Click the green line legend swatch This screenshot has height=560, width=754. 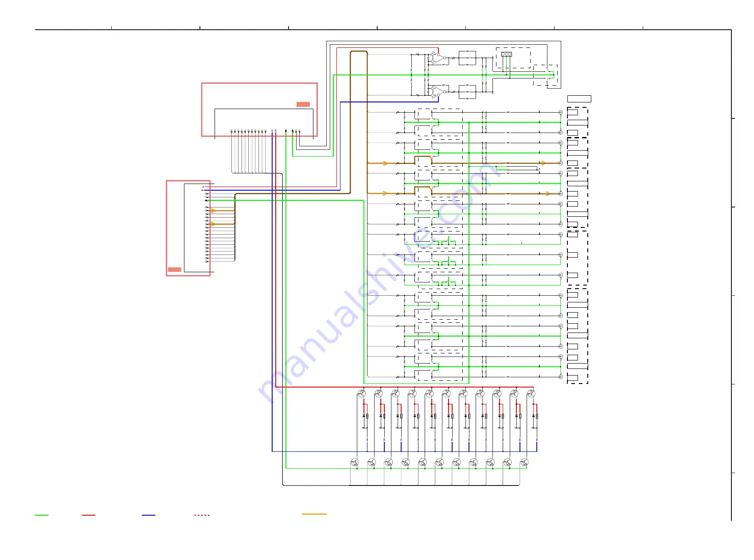click(x=42, y=515)
